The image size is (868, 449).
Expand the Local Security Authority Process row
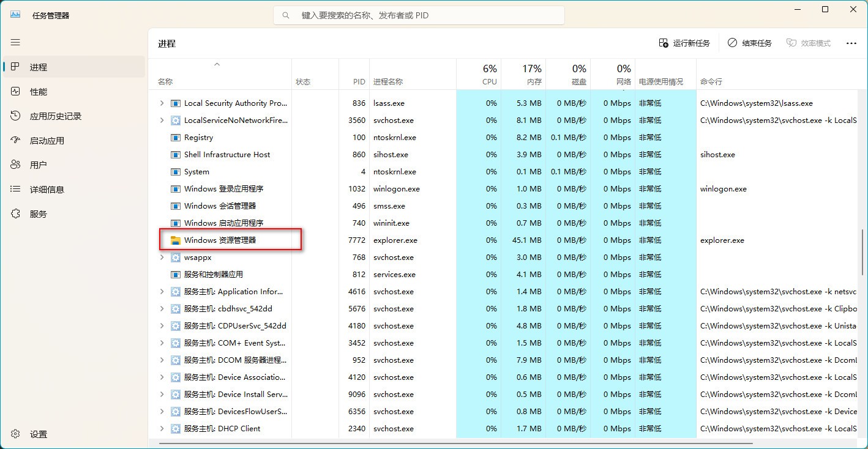click(x=162, y=103)
